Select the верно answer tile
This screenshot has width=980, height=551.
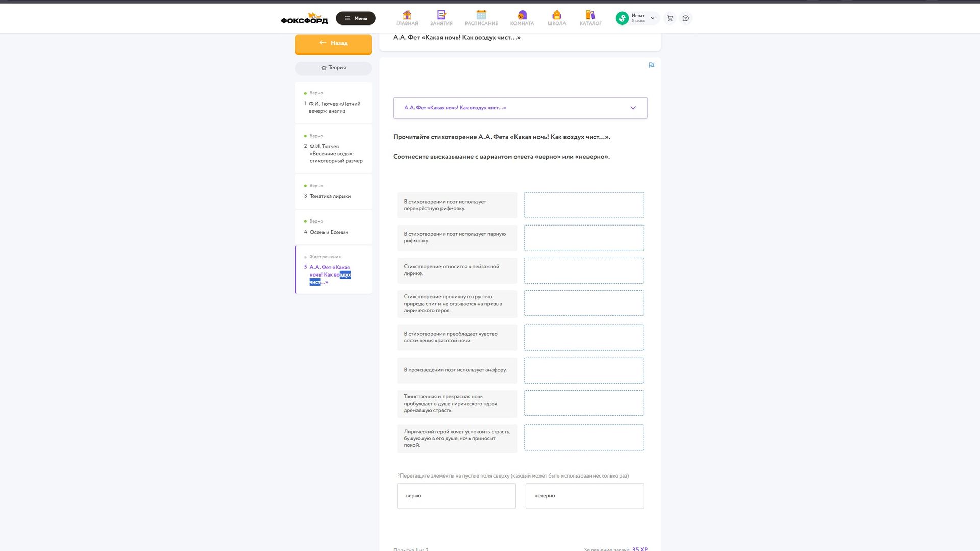tap(456, 496)
